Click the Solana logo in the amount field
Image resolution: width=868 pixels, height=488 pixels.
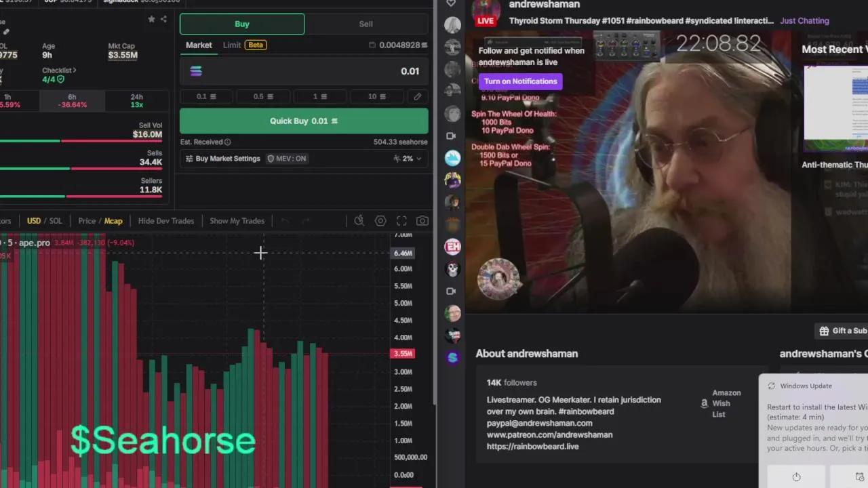pos(196,71)
